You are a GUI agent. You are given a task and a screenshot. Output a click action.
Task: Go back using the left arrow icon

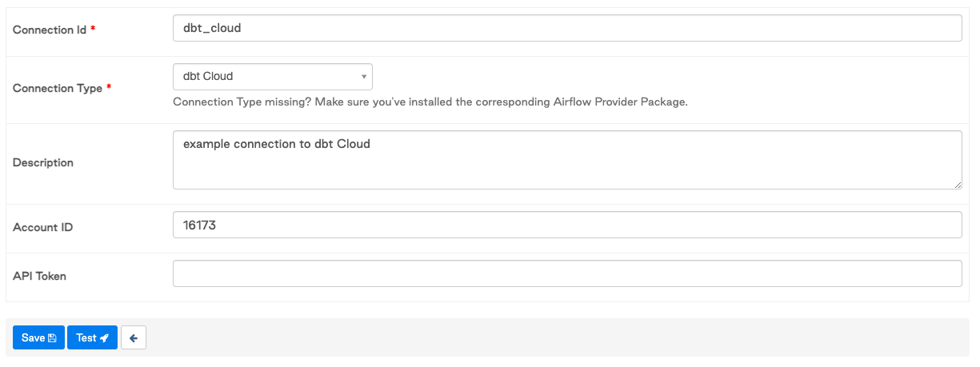[x=134, y=338]
